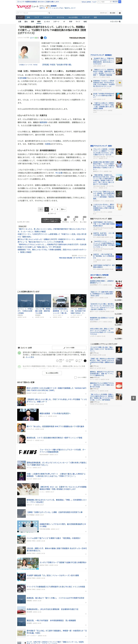Click the ログイン link
This screenshot has width=138, height=644.
click(x=42, y=8)
